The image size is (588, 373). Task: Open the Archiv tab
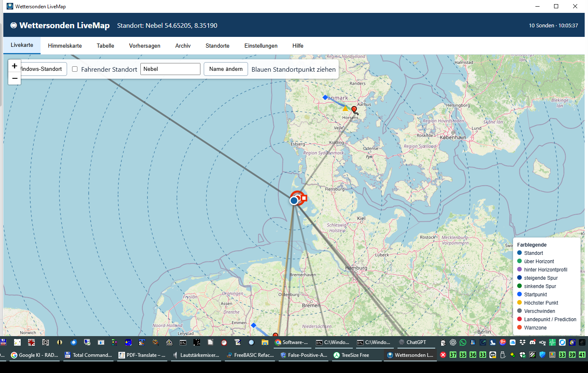183,46
